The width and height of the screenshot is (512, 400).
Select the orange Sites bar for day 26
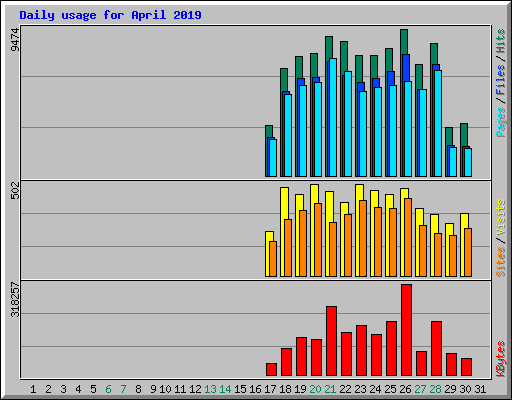(x=408, y=237)
